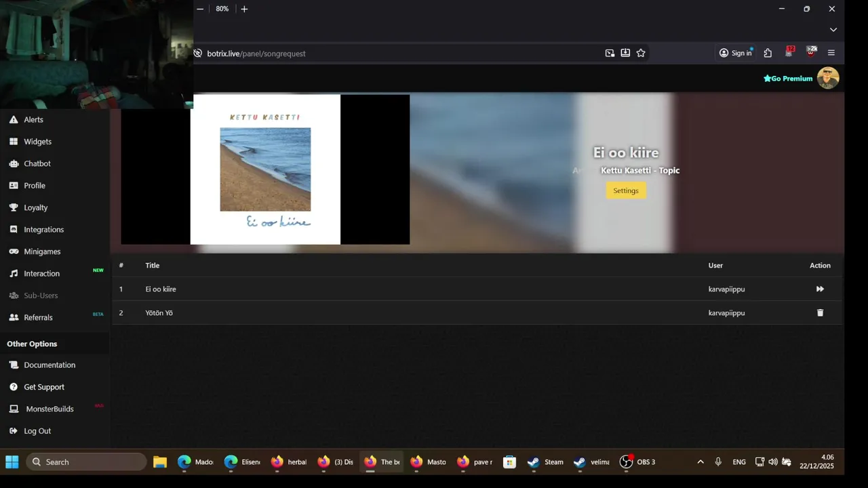This screenshot has height=488, width=868.
Task: Open File Explorer from the taskbar
Action: coord(160,462)
